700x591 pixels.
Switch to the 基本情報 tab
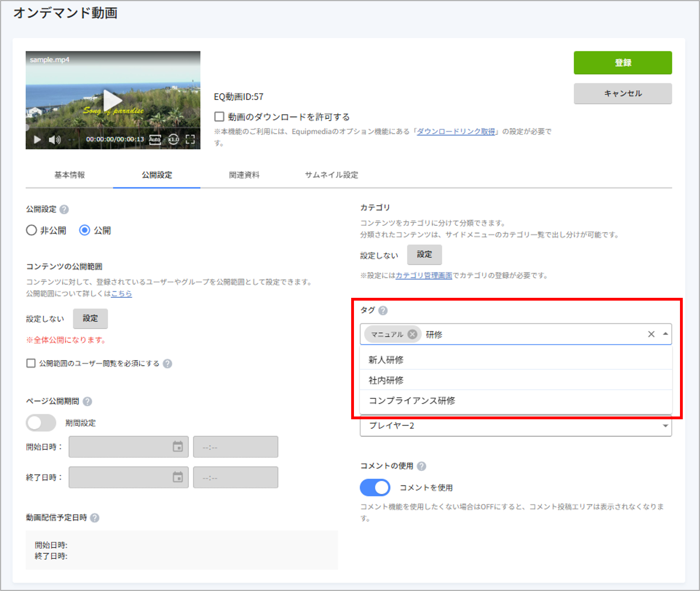(x=69, y=175)
